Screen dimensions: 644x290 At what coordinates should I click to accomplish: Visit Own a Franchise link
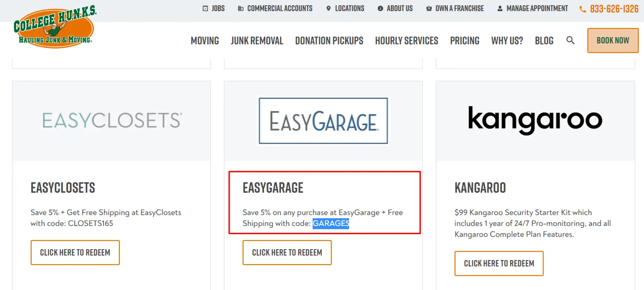(459, 8)
